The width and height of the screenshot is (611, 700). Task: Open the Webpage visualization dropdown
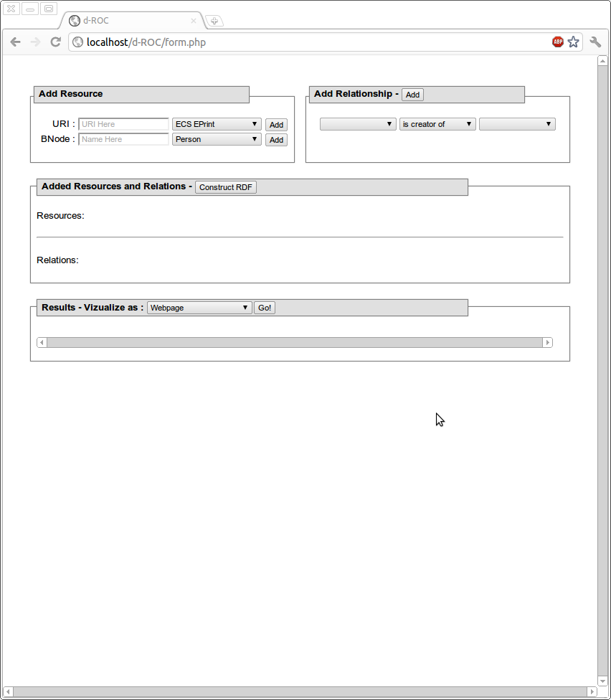coord(199,308)
